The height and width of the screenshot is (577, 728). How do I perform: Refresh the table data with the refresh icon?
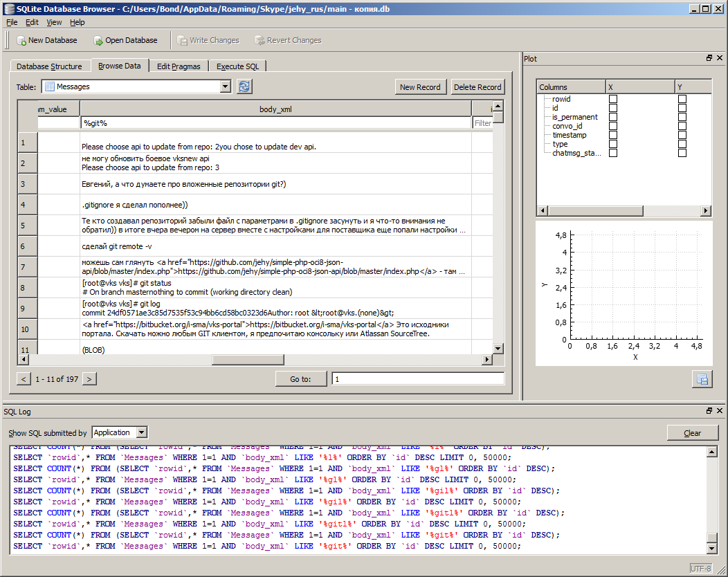coord(244,86)
